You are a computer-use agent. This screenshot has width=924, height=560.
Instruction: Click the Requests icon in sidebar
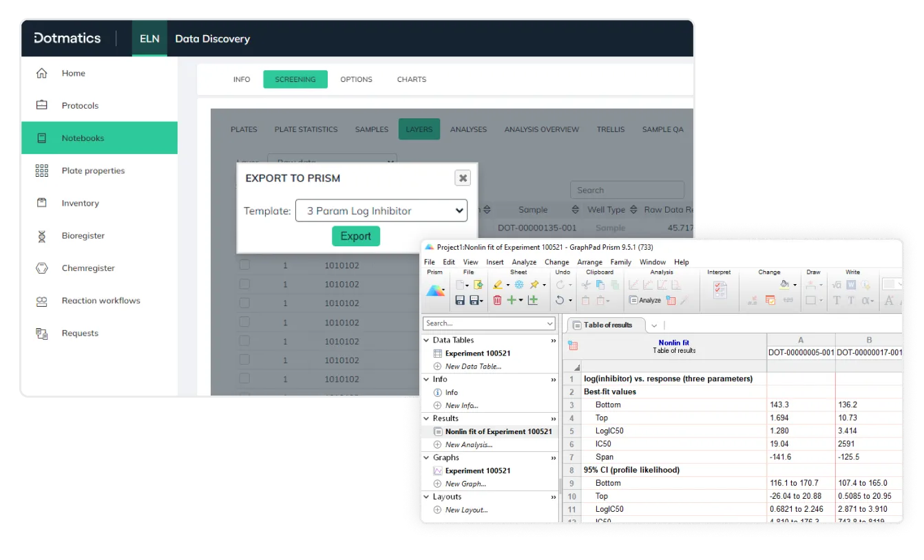(42, 334)
